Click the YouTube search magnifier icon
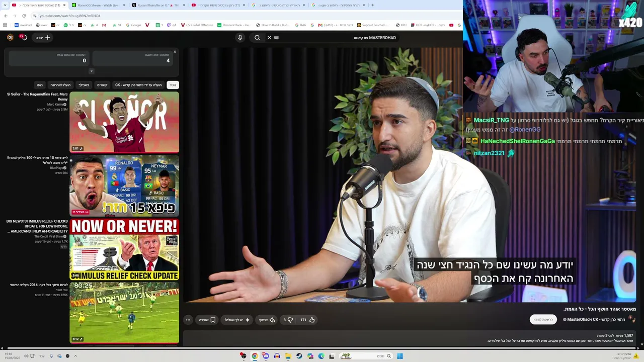Screen dimensions: 644x362 (x=257, y=38)
